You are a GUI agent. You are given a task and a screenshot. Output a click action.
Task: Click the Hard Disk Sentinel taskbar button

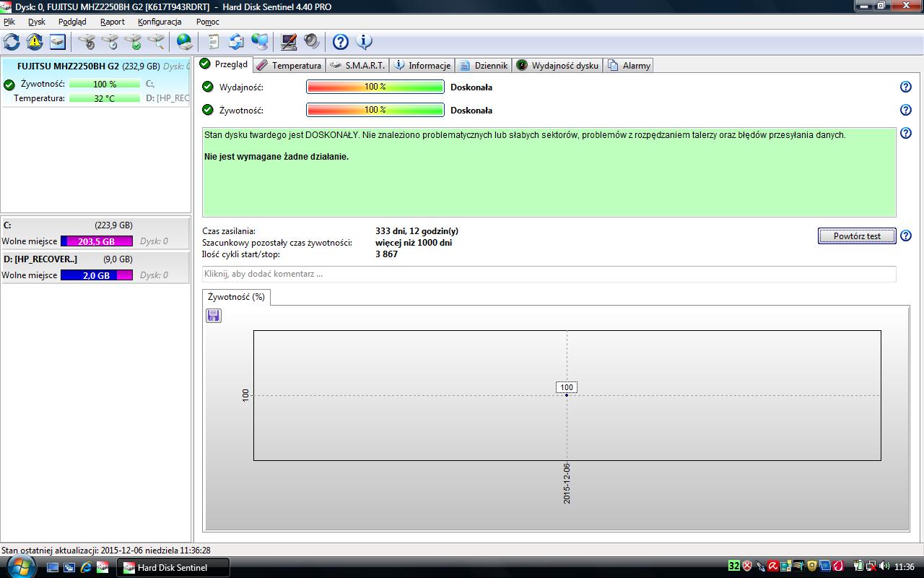coord(173,567)
